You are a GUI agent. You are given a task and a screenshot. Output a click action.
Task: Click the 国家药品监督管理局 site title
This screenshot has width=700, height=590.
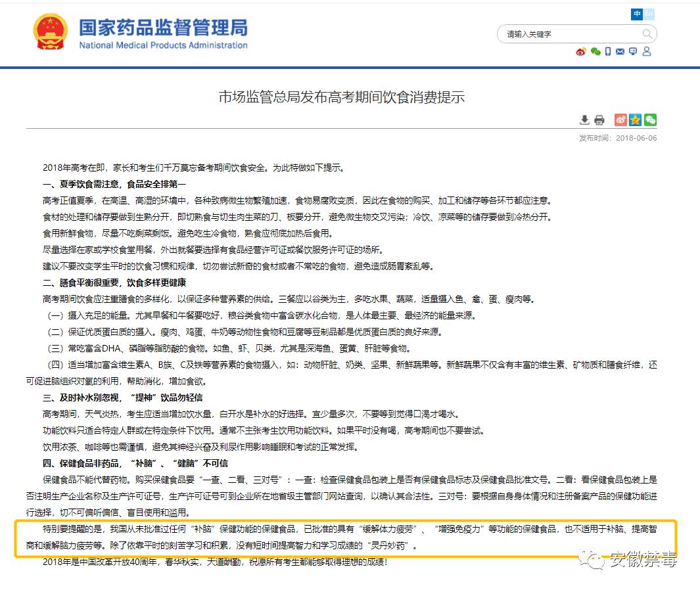click(163, 28)
